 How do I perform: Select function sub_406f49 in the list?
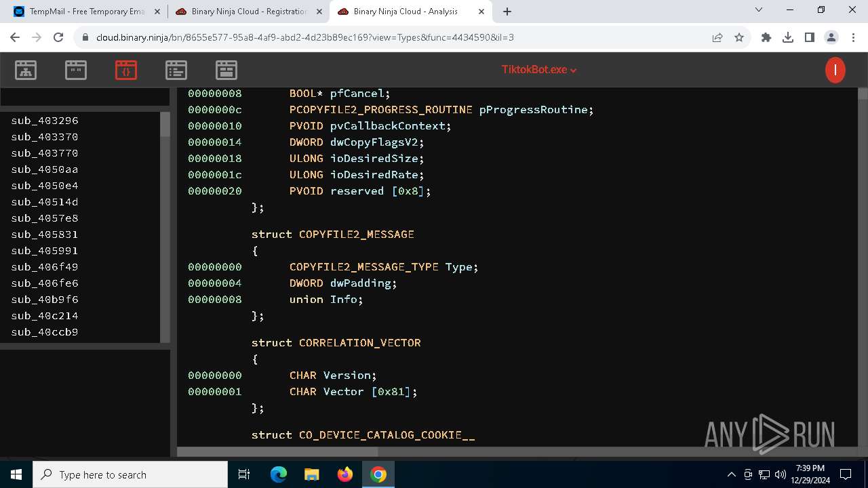coord(45,267)
